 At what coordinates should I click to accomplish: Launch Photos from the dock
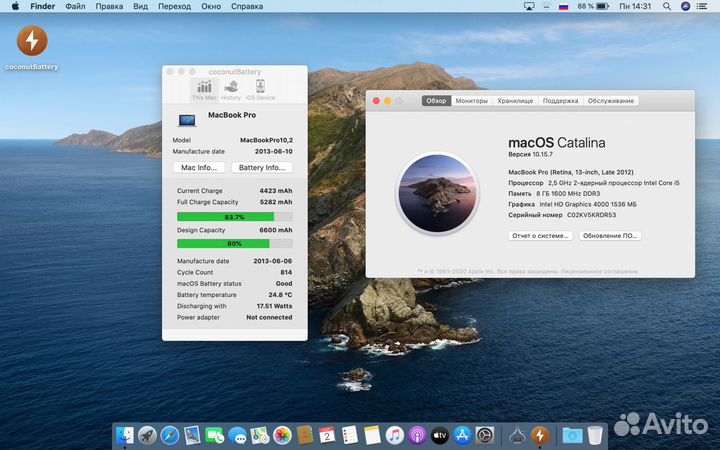pyautogui.click(x=282, y=435)
